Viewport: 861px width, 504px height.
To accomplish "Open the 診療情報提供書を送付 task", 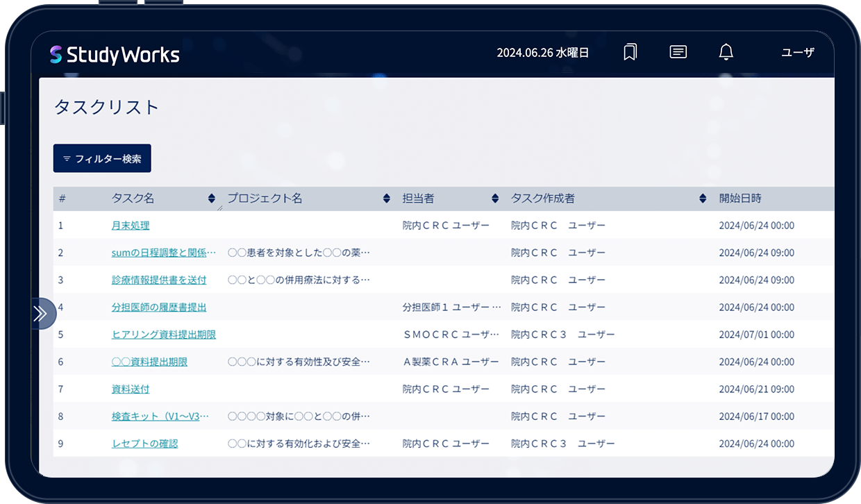I will click(159, 280).
